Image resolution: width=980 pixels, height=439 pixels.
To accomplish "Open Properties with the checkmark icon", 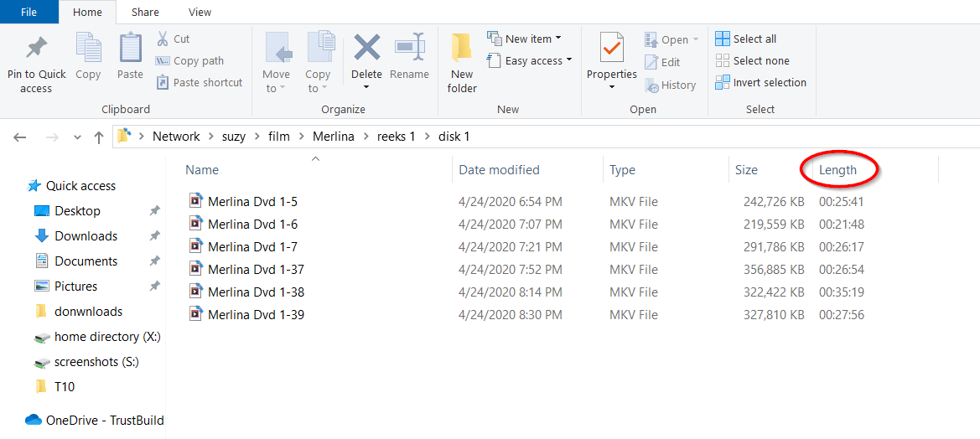I will [611, 49].
